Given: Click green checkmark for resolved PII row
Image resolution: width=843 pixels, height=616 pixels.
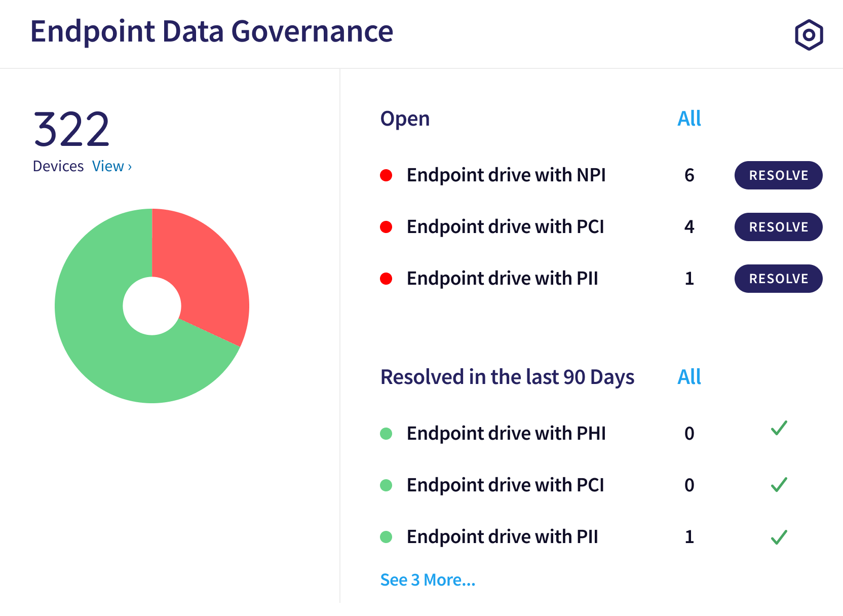Looking at the screenshot, I should (779, 537).
